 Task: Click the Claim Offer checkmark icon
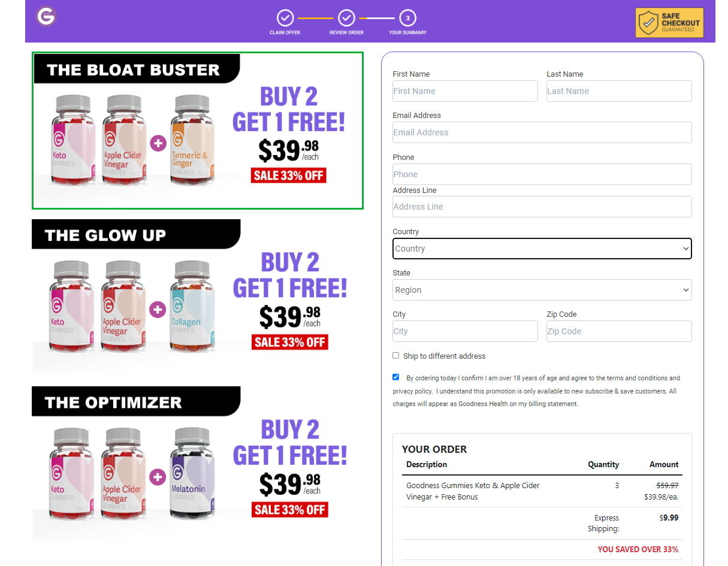pyautogui.click(x=285, y=19)
